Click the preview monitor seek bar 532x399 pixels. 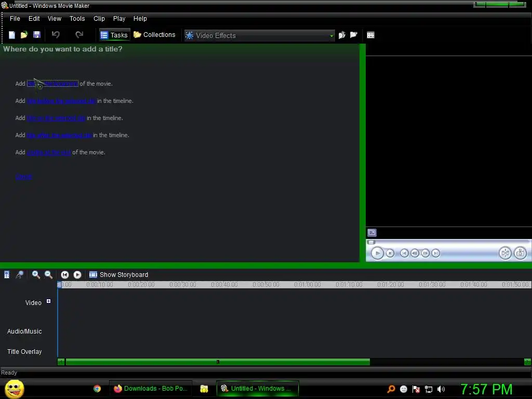(x=448, y=242)
